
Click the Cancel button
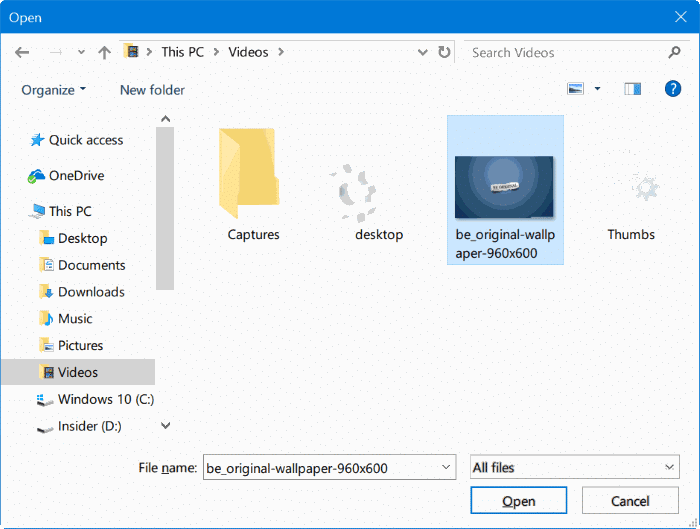tap(630, 501)
